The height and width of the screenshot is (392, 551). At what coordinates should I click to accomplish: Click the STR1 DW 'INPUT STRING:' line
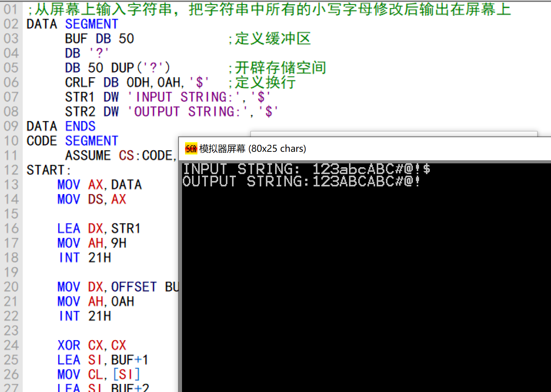[168, 97]
